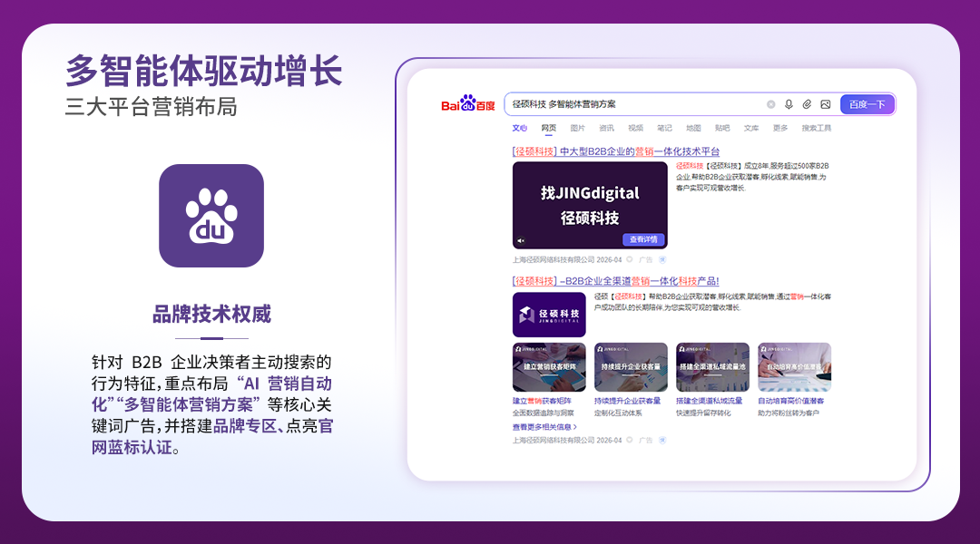Click the 广告 label below 查看更多相关信息
Screen dimensions: 980x544
[x=646, y=441]
